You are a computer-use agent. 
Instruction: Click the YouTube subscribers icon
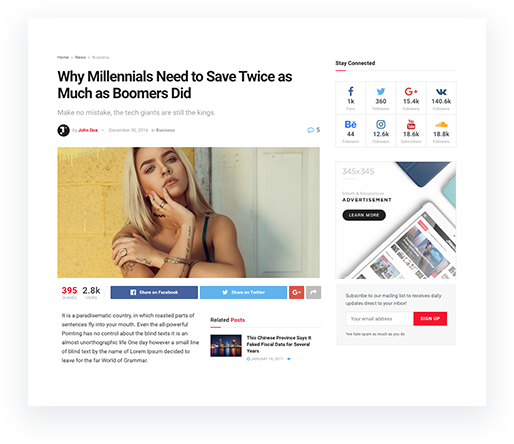411,124
